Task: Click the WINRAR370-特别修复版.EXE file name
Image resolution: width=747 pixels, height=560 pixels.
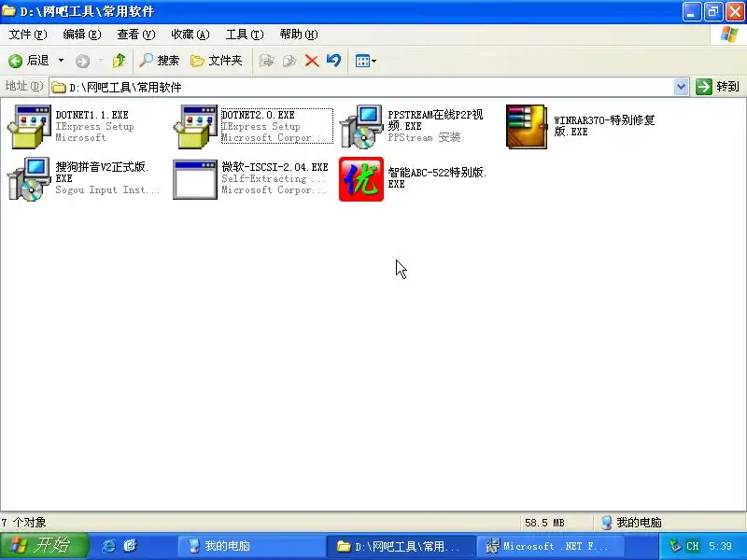Action: pyautogui.click(x=604, y=126)
